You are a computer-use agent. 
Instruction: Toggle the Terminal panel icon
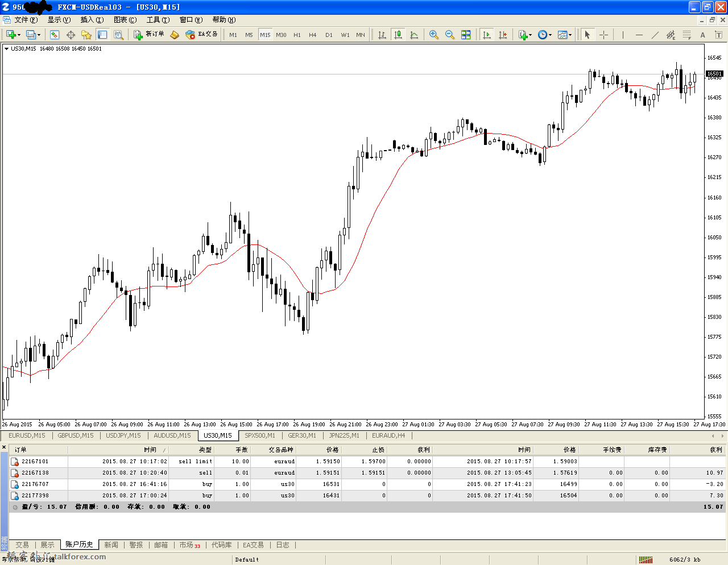(x=102, y=35)
